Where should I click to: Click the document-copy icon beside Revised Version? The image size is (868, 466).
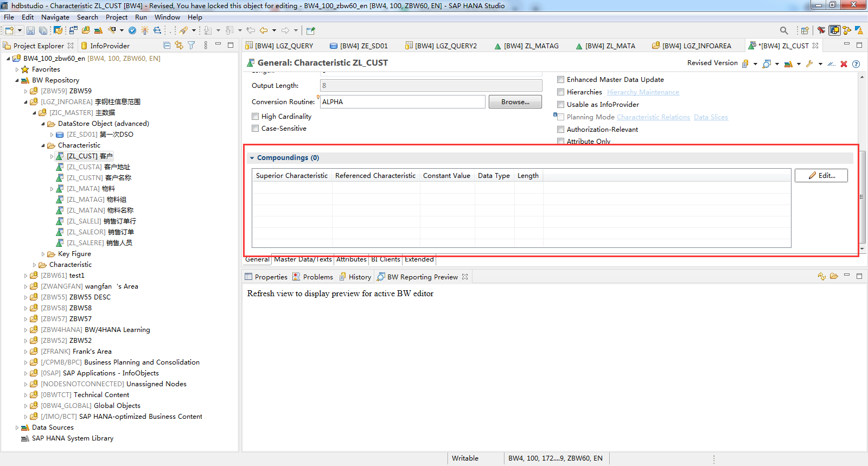tap(745, 64)
